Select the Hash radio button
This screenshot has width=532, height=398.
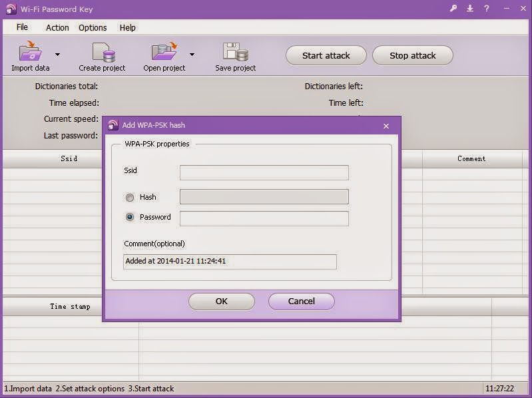(x=130, y=197)
